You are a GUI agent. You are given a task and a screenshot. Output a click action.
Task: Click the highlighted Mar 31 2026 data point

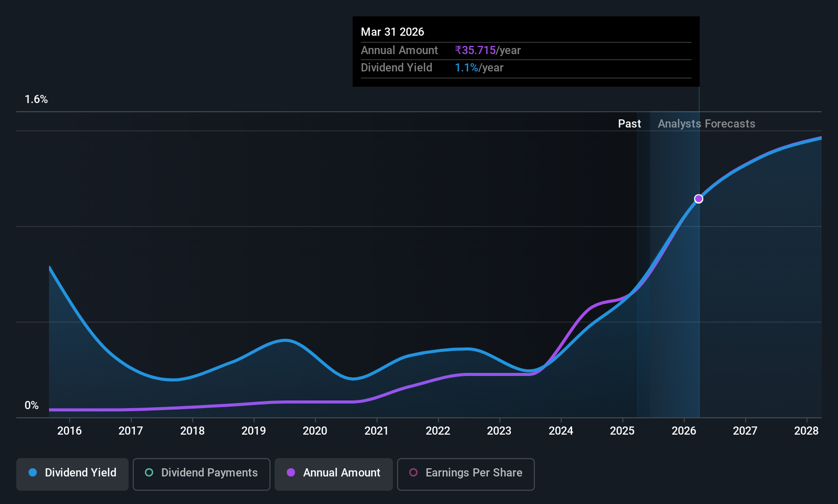699,199
